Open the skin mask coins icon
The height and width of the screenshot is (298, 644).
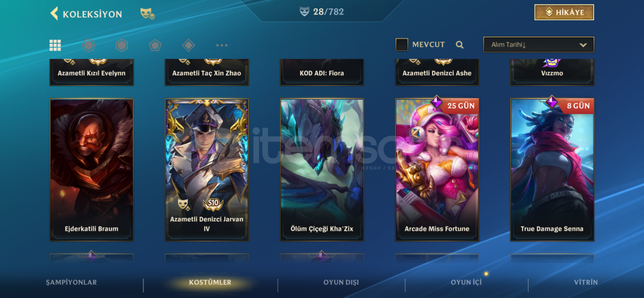147,13
